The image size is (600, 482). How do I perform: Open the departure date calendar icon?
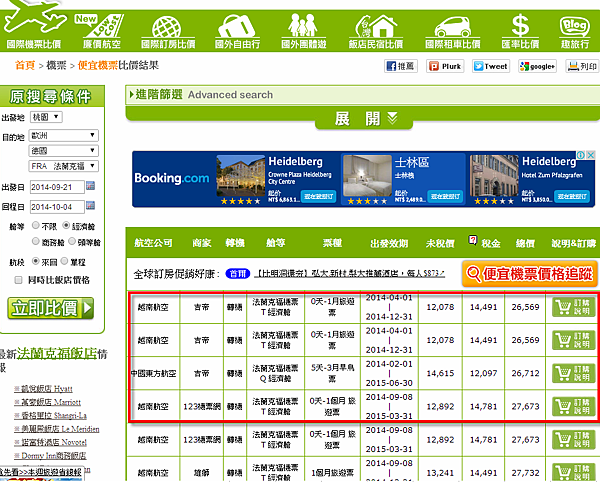(x=90, y=186)
